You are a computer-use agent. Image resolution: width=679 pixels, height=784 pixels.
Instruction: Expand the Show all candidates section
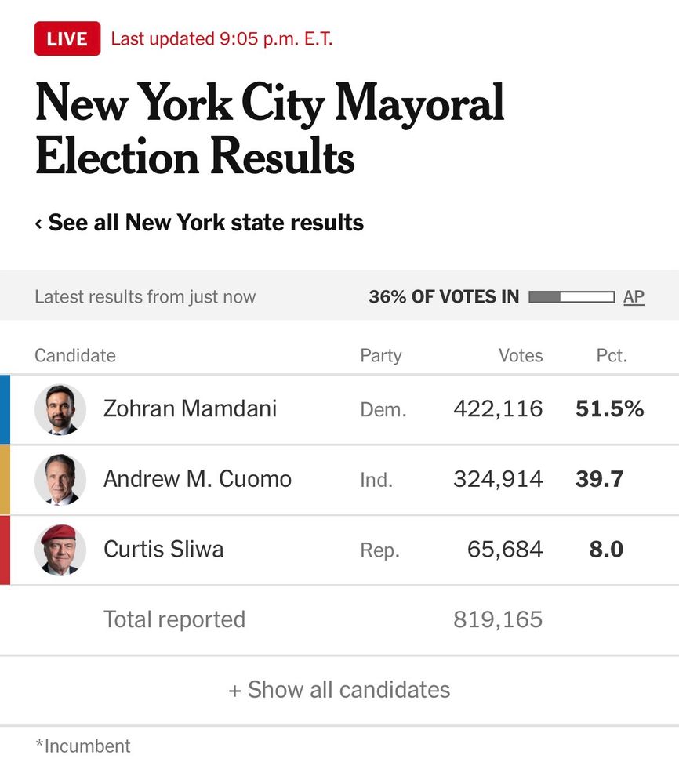point(339,690)
